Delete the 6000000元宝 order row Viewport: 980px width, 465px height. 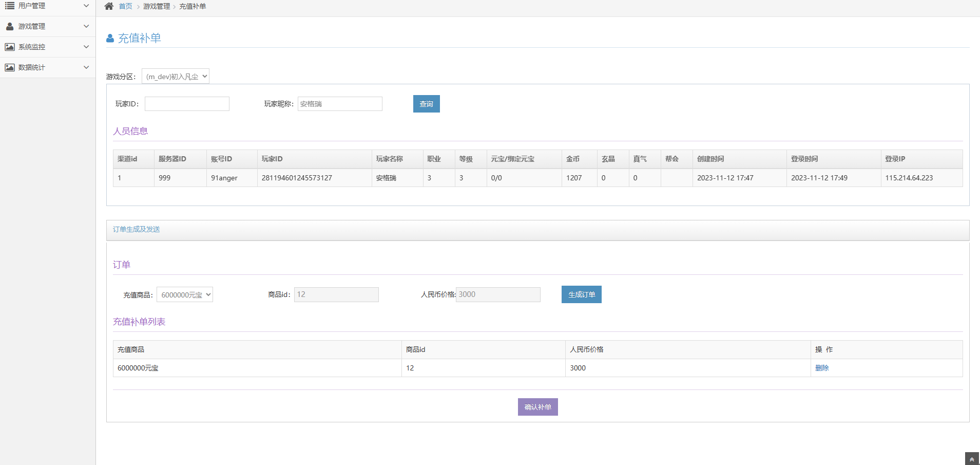[822, 368]
